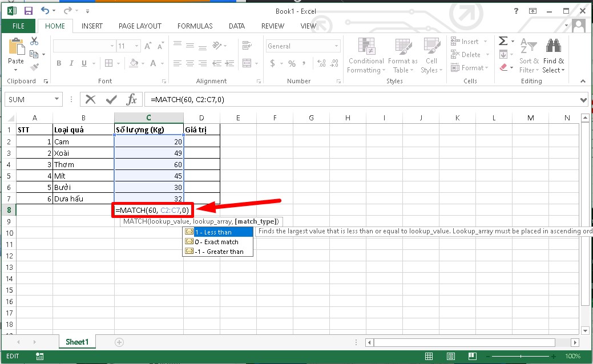Click the Paste clipboard icon
Viewport: 593px width, 364px height.
click(x=16, y=47)
